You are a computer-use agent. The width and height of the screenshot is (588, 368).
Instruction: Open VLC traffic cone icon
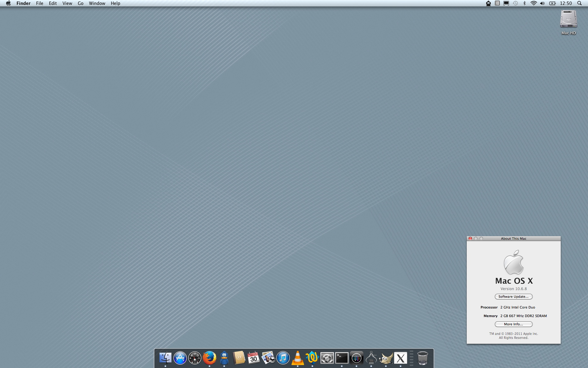(x=297, y=358)
